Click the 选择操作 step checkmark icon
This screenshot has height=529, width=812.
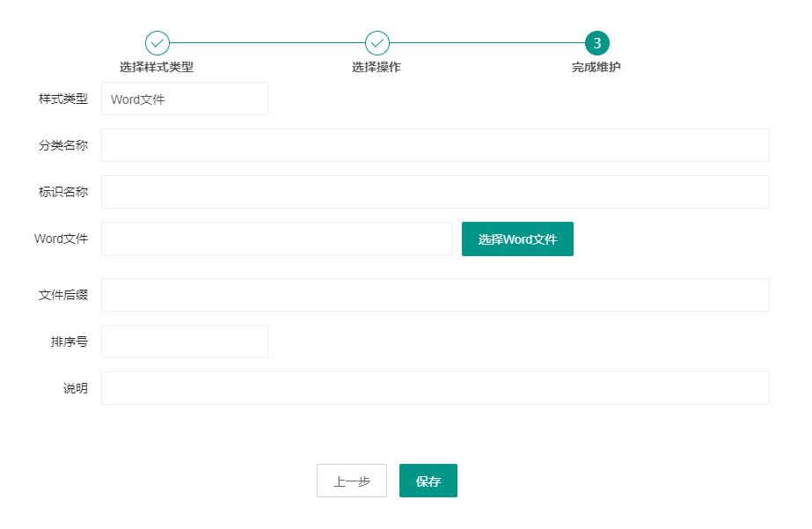tap(377, 43)
